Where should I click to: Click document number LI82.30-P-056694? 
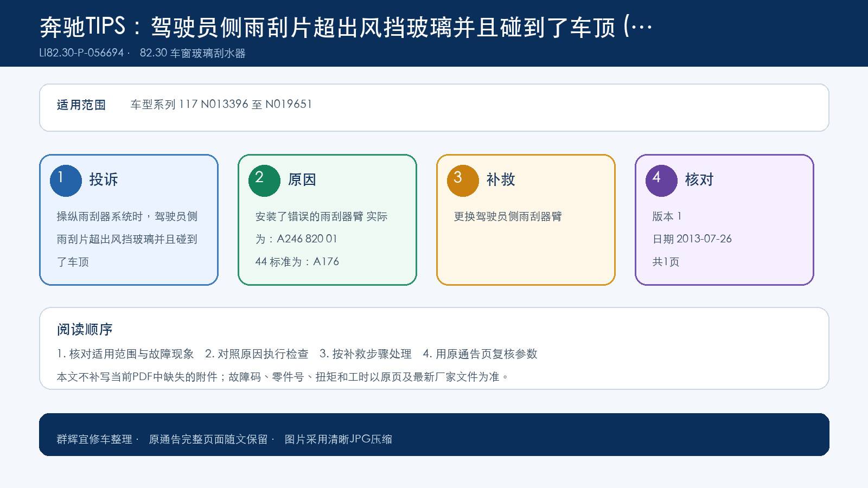coord(81,53)
